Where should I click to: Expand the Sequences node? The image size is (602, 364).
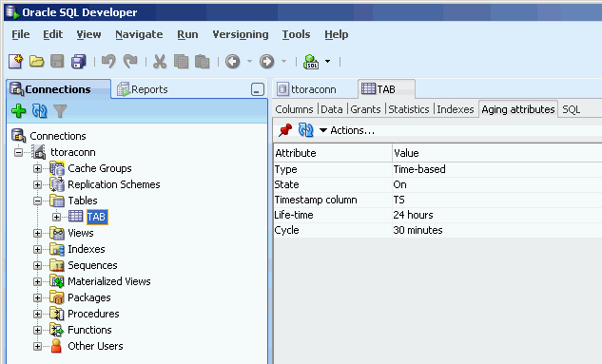tap(37, 265)
